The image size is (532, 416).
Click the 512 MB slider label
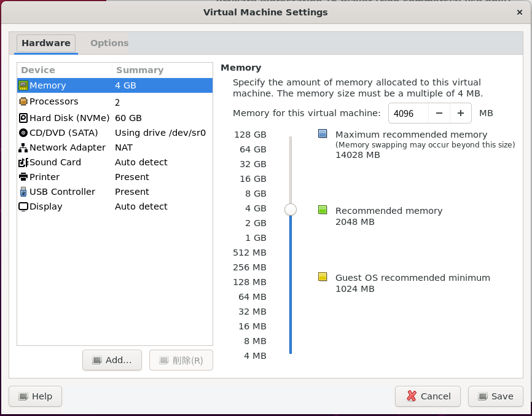click(x=249, y=253)
